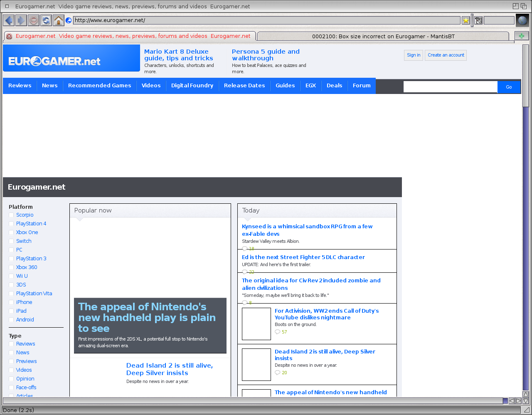532x415 pixels.
Task: Open Mario Kart 8 Deluxe guide link
Action: coord(179,55)
